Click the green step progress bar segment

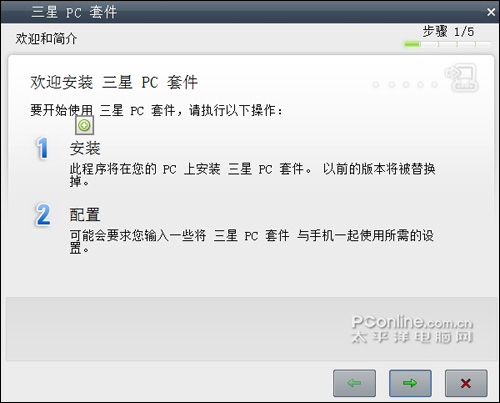click(412, 44)
